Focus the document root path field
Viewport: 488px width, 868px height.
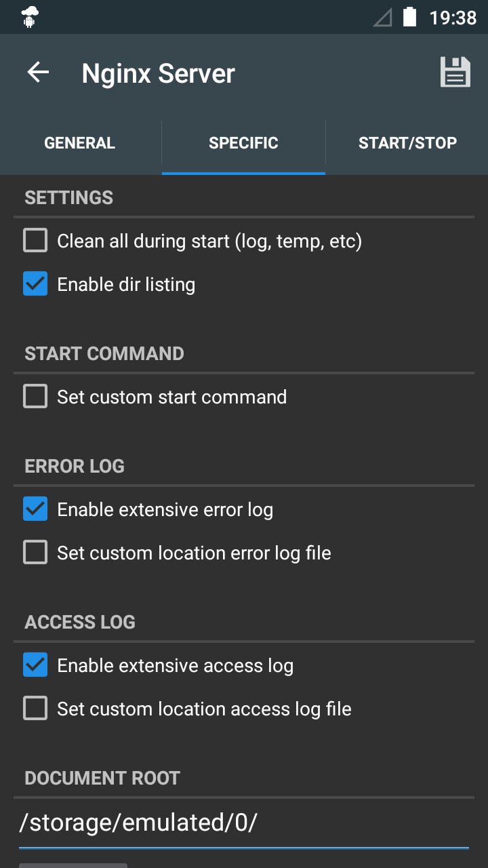(244, 823)
